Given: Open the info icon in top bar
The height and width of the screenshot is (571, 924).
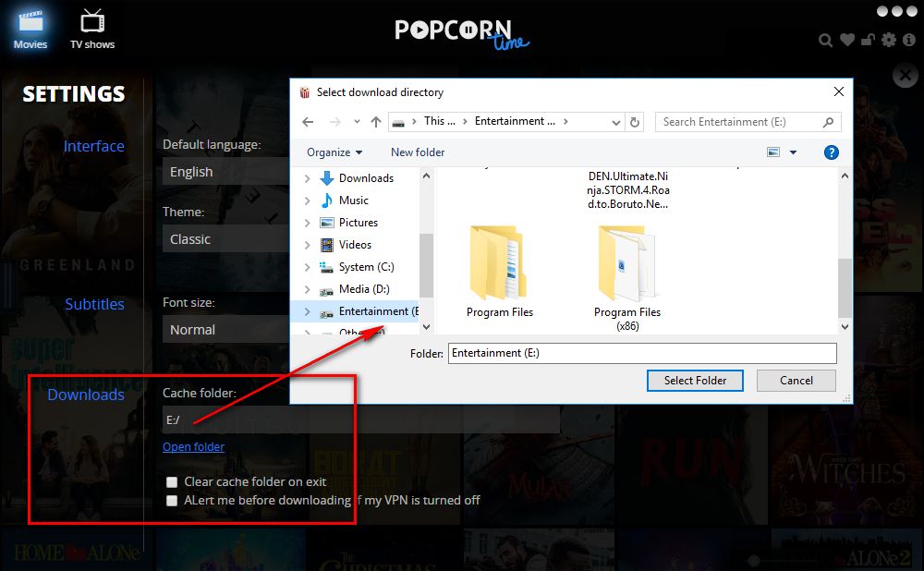Looking at the screenshot, I should point(909,40).
